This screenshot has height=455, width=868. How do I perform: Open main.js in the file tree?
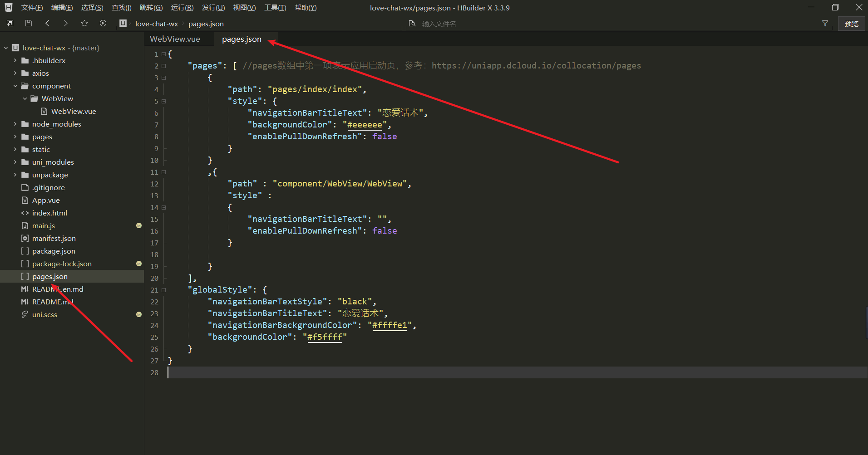click(72, 225)
